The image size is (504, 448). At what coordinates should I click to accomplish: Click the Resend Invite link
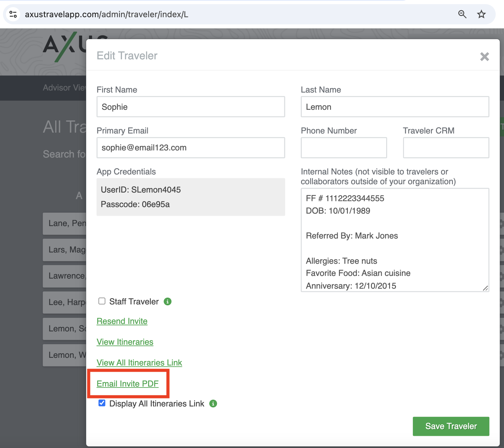click(122, 321)
